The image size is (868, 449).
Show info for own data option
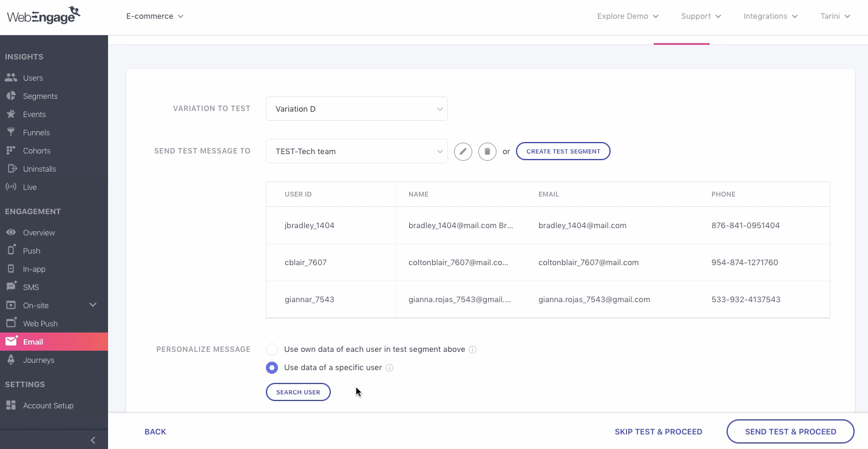point(473,349)
